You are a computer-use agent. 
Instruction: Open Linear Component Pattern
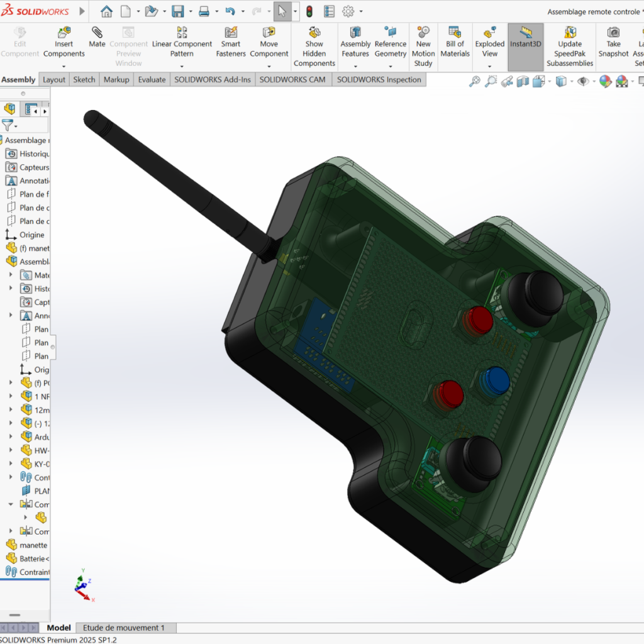pos(182,43)
